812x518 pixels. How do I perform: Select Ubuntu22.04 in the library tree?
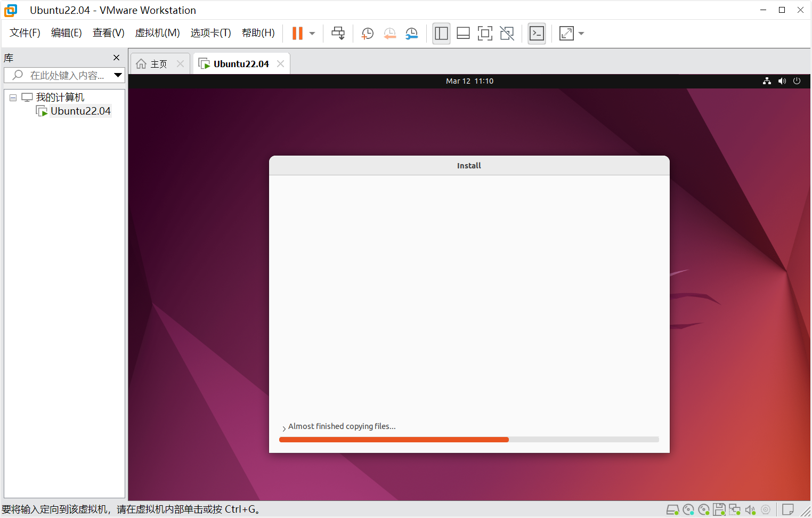point(80,111)
